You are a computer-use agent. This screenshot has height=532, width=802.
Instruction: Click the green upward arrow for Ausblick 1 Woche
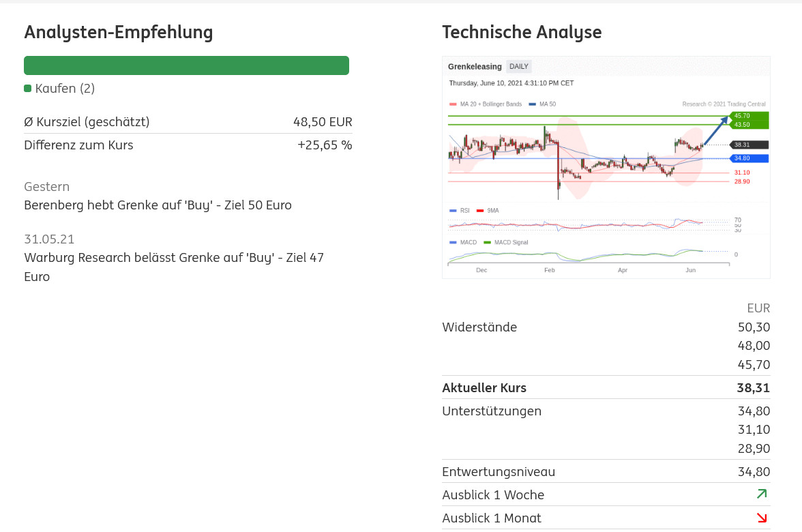(x=762, y=494)
